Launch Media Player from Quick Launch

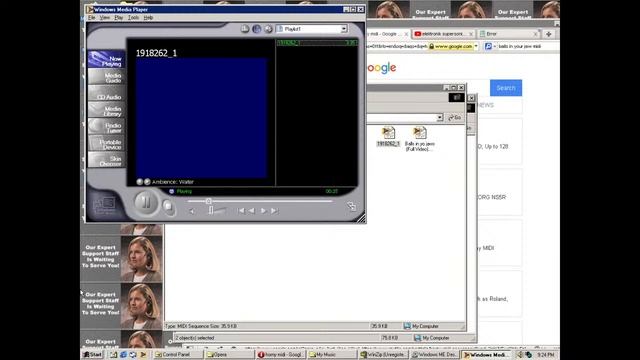pos(143,355)
